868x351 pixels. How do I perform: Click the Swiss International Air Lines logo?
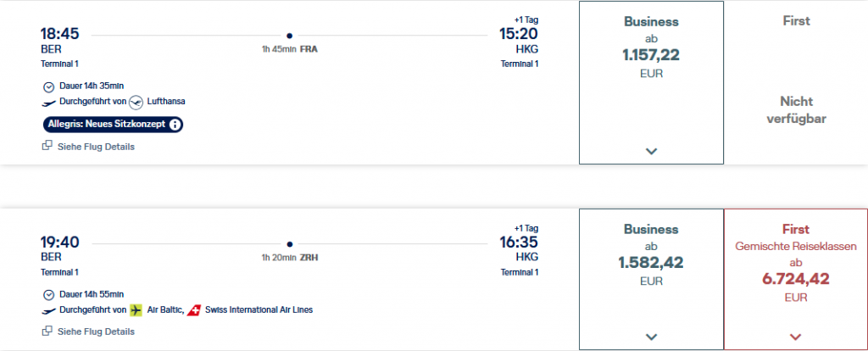[x=195, y=309]
